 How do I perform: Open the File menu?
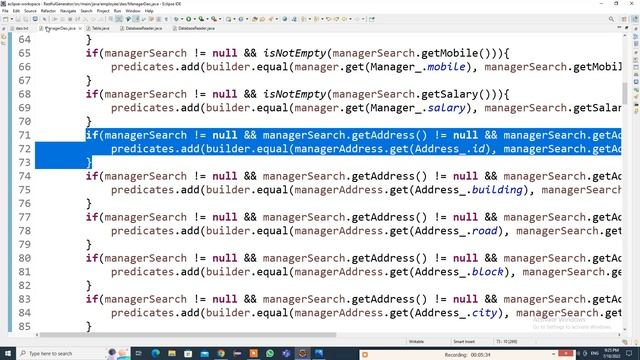[x=5, y=11]
